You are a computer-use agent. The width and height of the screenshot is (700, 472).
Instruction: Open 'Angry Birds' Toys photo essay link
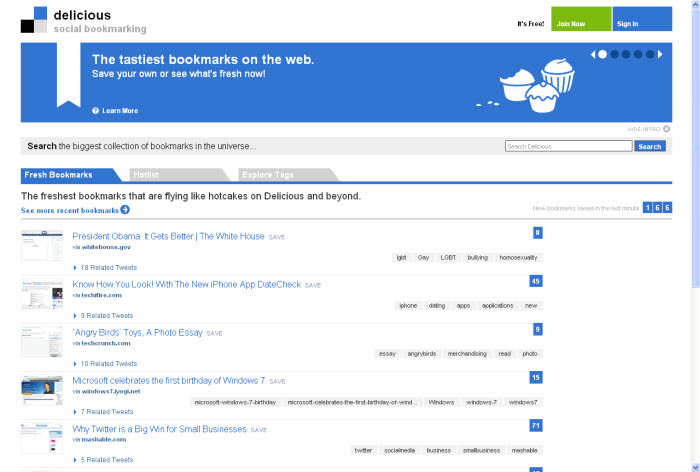pos(138,333)
